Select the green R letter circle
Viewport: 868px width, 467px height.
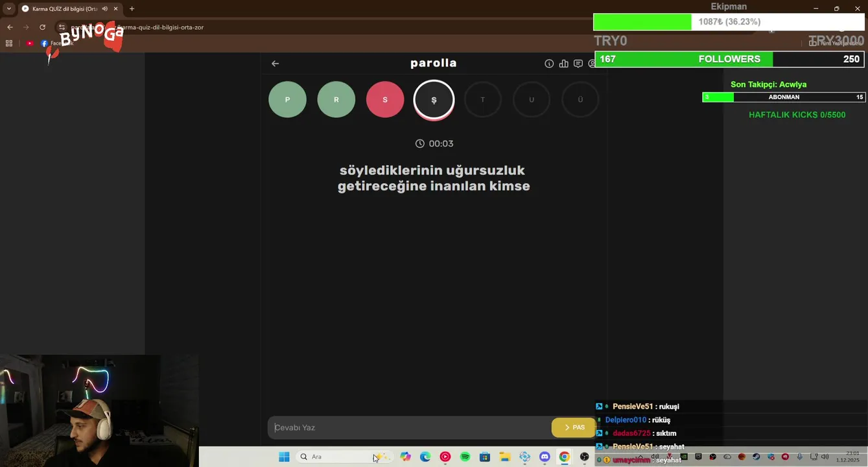[x=336, y=99]
